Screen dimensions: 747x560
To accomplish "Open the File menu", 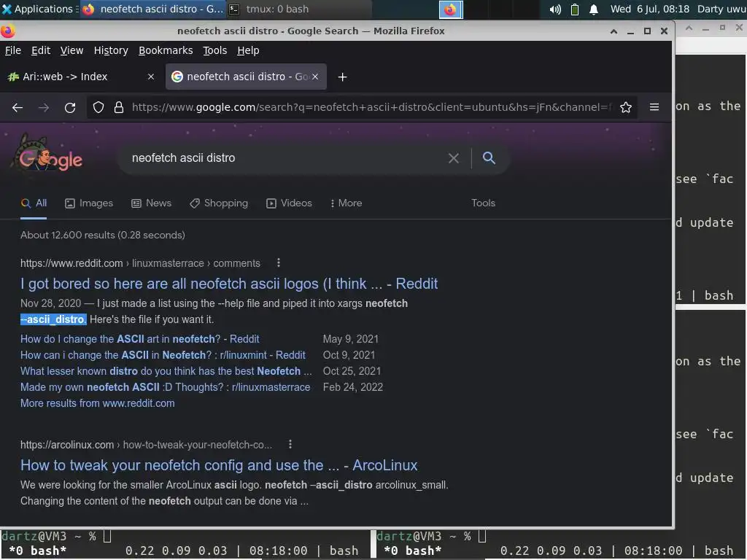I will 13,50.
